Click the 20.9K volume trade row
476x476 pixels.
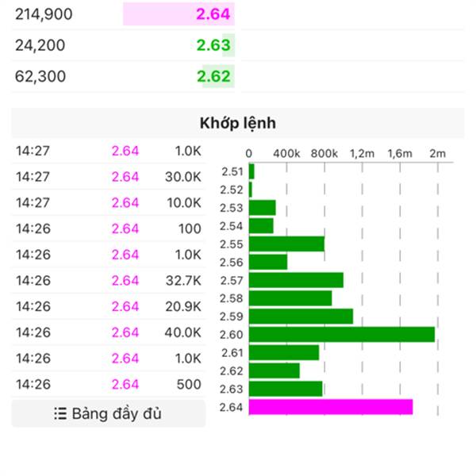click(x=109, y=306)
